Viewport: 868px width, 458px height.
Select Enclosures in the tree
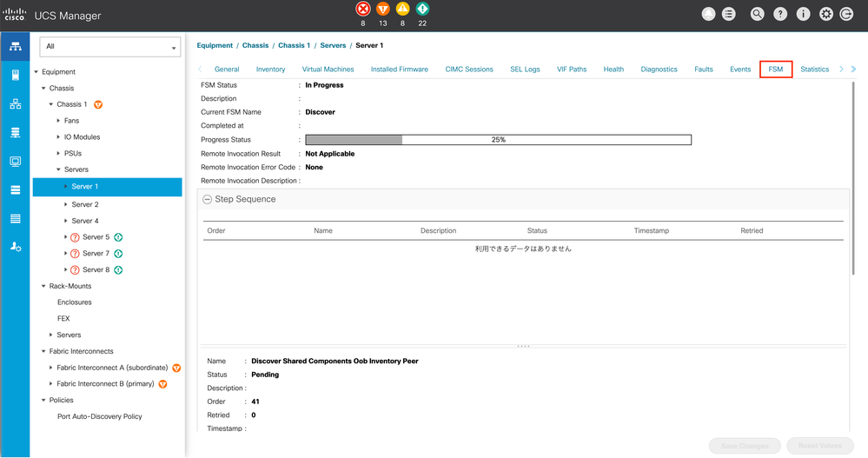(74, 302)
